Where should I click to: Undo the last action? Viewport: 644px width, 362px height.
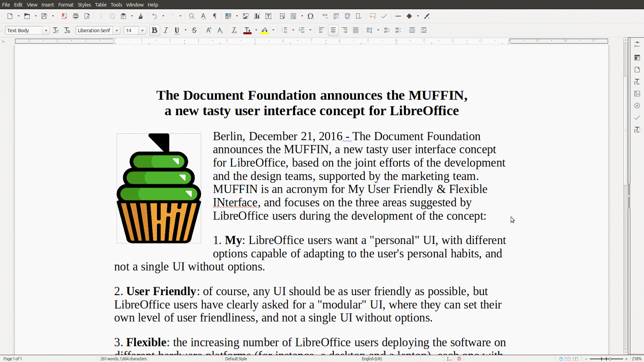pos(155,16)
